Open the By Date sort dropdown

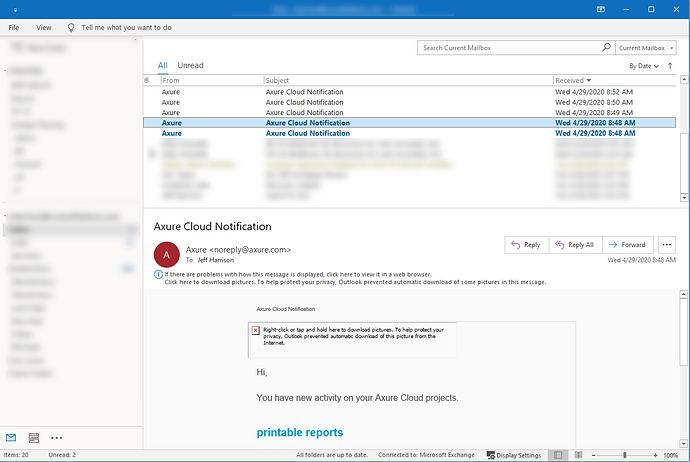pyautogui.click(x=643, y=65)
